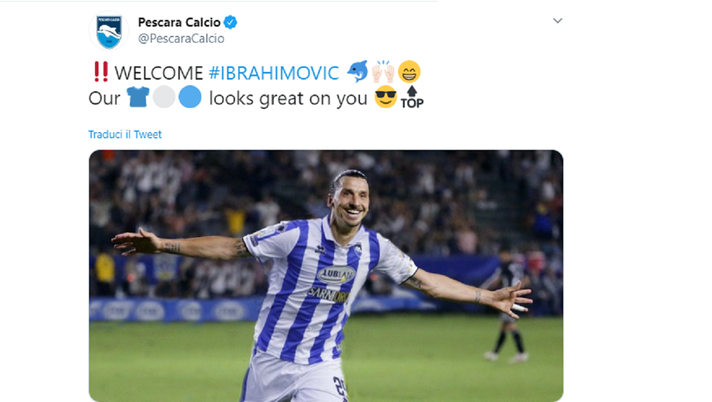712x402 pixels.
Task: Click the grinning face emoji
Action: click(409, 72)
